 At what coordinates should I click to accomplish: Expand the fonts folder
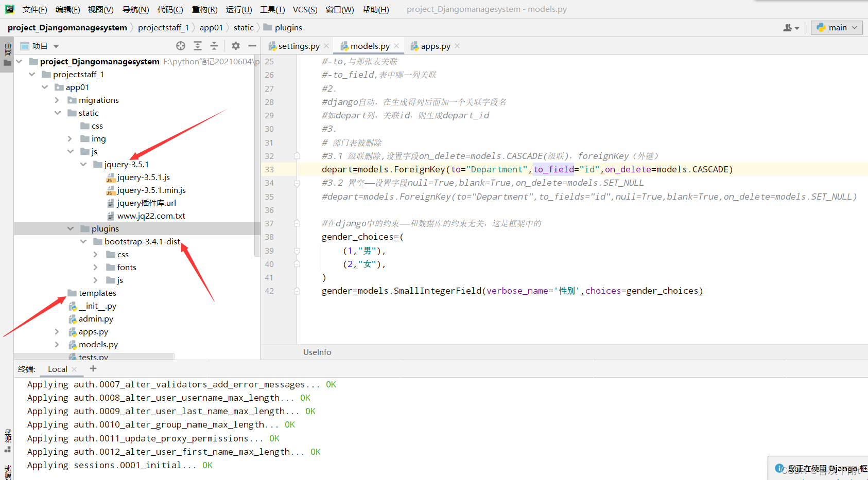(96, 268)
